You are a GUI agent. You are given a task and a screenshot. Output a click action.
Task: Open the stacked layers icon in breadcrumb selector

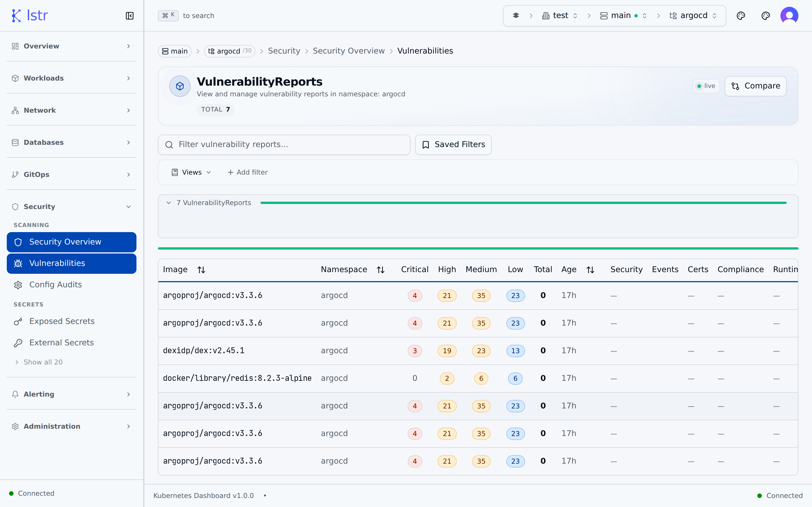(516, 16)
